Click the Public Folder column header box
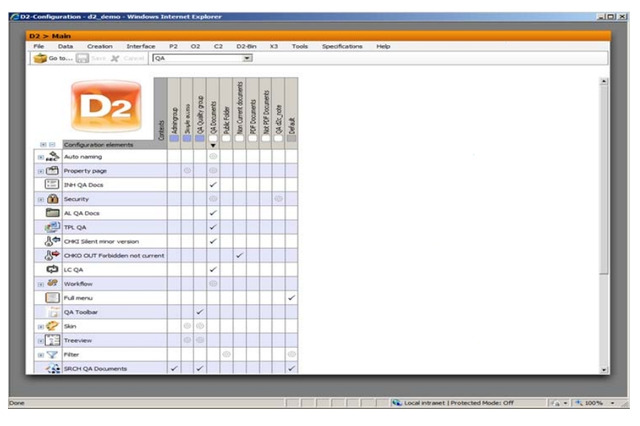Viewport: 640px width, 426px height. 226,138
